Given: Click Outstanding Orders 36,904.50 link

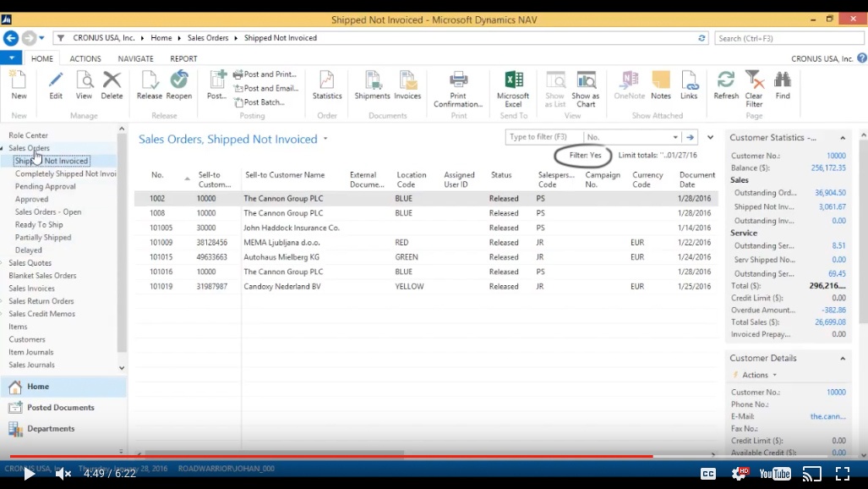Looking at the screenshot, I should point(830,193).
